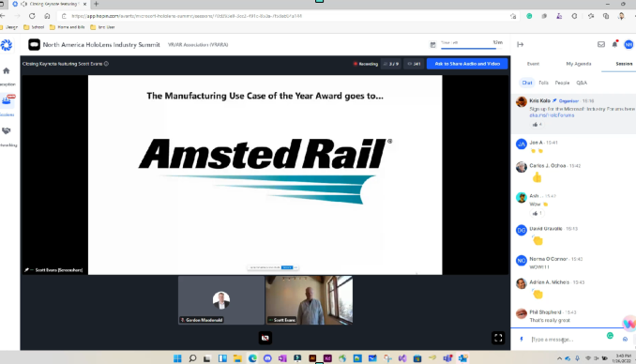Open Adobe XD from the taskbar
This screenshot has height=364, width=636.
pos(327,358)
